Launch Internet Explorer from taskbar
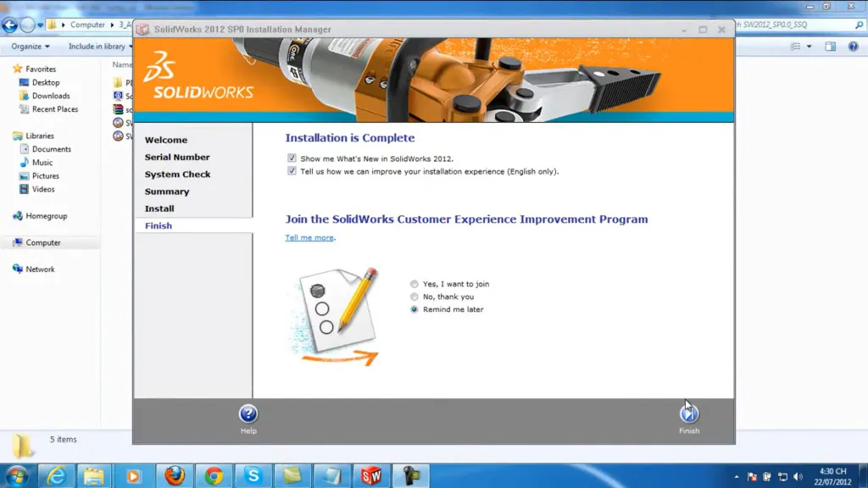 pyautogui.click(x=57, y=476)
